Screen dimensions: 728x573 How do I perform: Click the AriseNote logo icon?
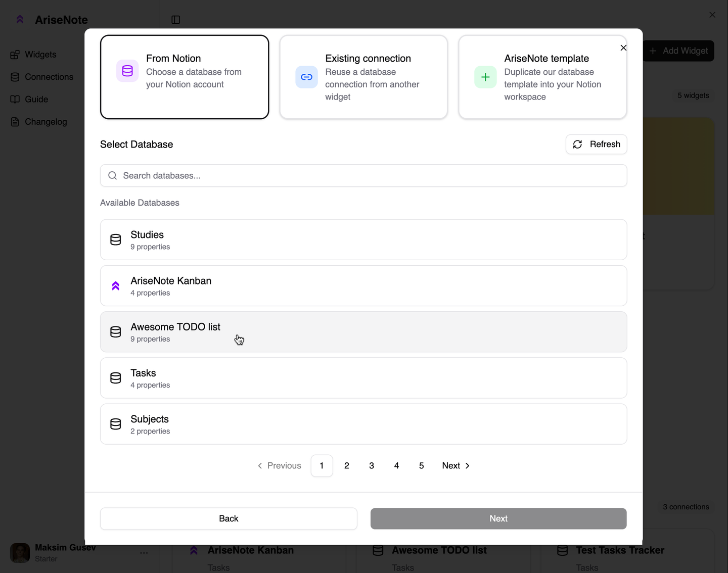pyautogui.click(x=20, y=20)
